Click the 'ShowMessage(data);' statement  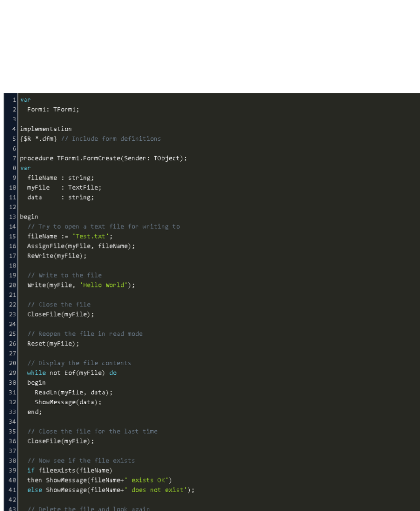coord(68,402)
